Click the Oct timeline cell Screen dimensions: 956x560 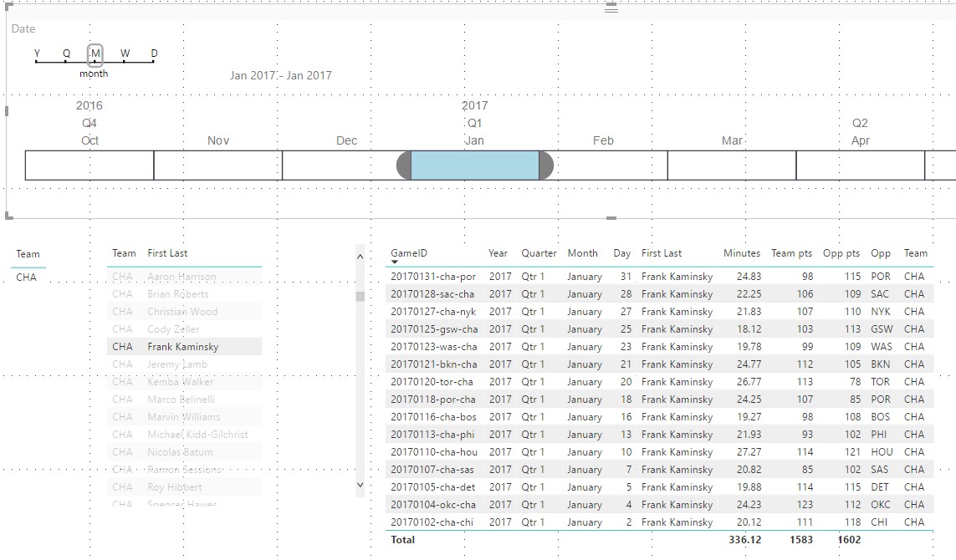[x=89, y=165]
